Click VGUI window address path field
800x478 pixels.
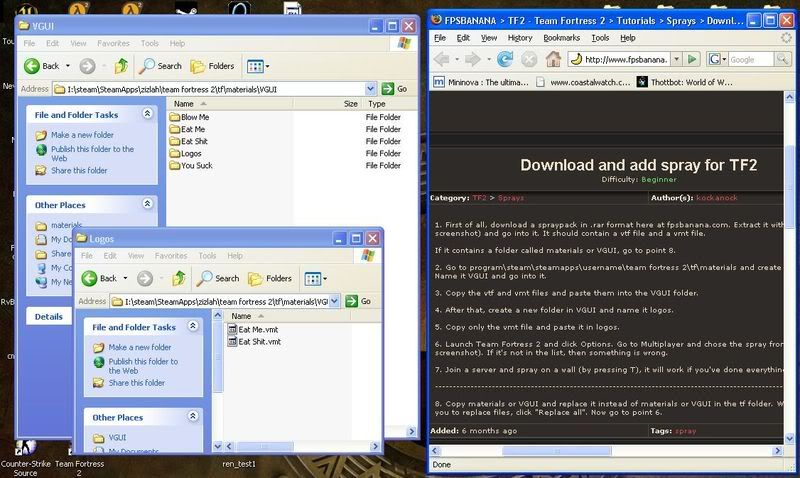(x=209, y=89)
